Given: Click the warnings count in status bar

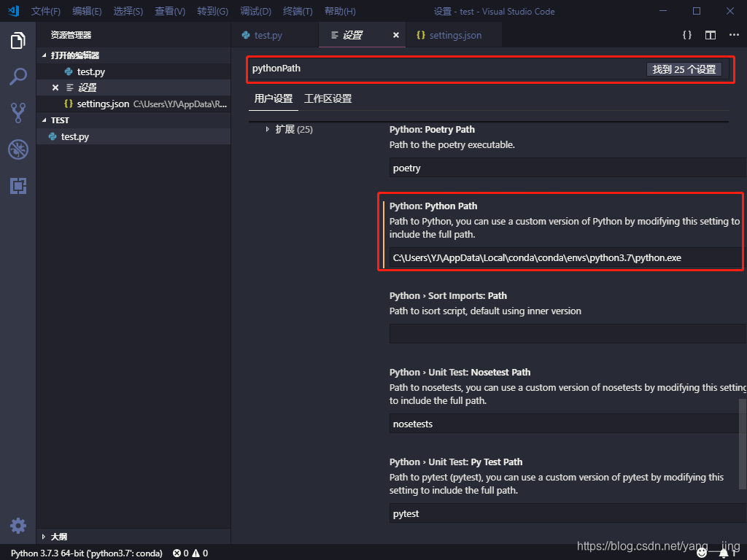Looking at the screenshot, I should coord(200,553).
